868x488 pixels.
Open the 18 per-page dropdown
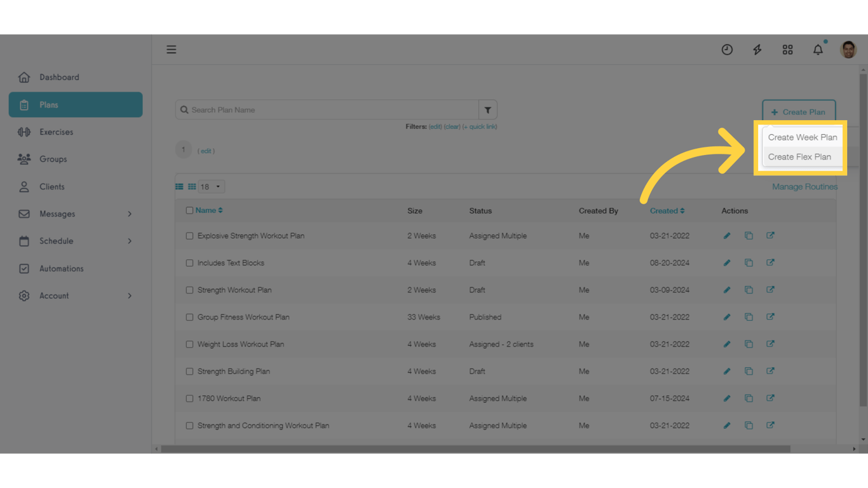coord(211,187)
